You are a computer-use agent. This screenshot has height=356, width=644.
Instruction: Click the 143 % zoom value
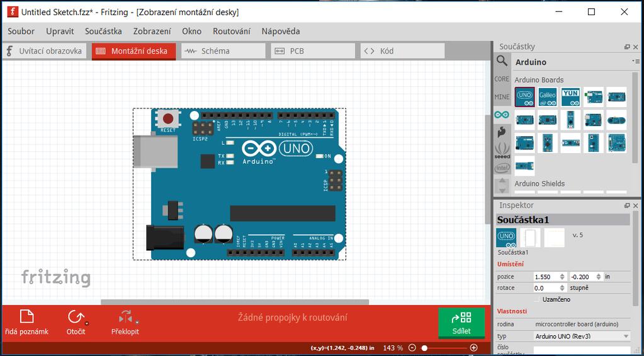[393, 348]
